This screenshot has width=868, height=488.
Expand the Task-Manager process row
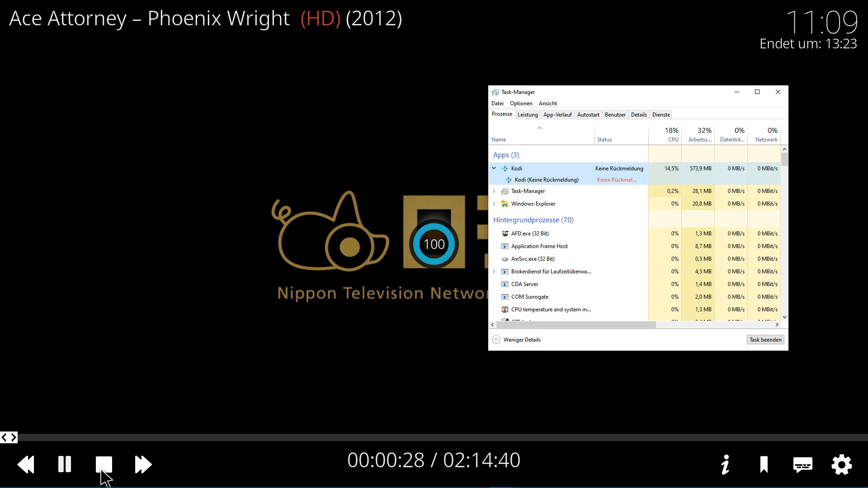(494, 191)
